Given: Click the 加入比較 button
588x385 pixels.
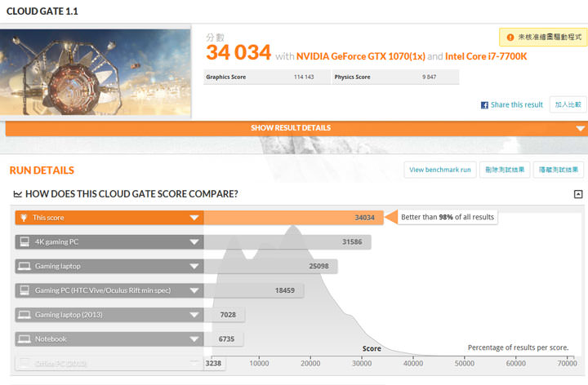Looking at the screenshot, I should click(568, 104).
